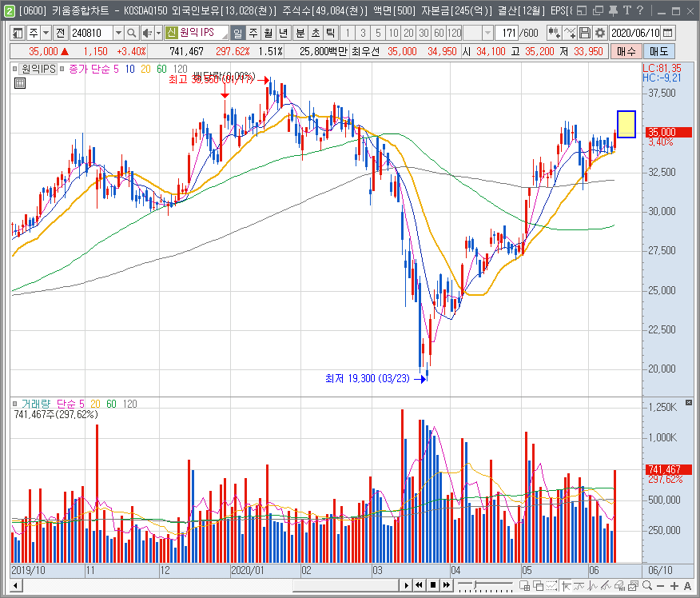Click the 매수 buy button
Viewport: 700px width, 598px height.
point(626,51)
